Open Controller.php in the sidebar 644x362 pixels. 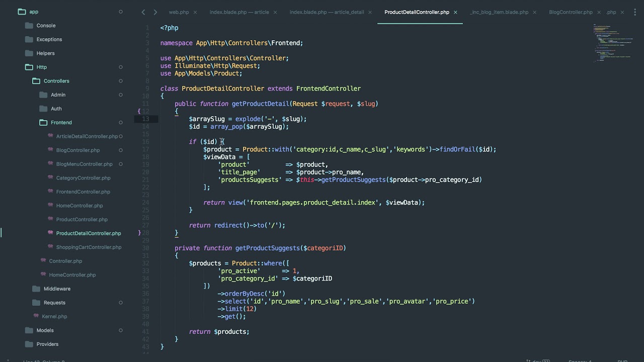tap(65, 261)
